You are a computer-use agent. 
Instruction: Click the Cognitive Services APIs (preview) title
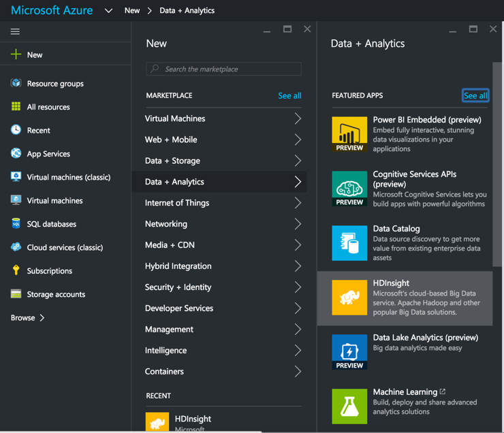click(414, 179)
